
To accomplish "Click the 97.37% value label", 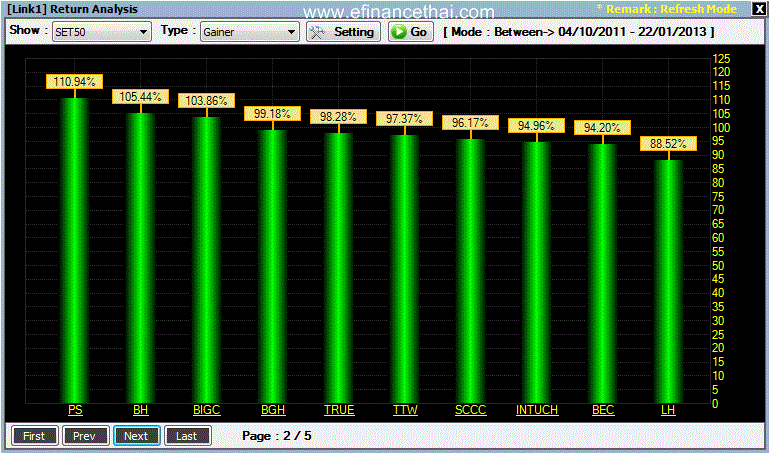I will 404,119.
